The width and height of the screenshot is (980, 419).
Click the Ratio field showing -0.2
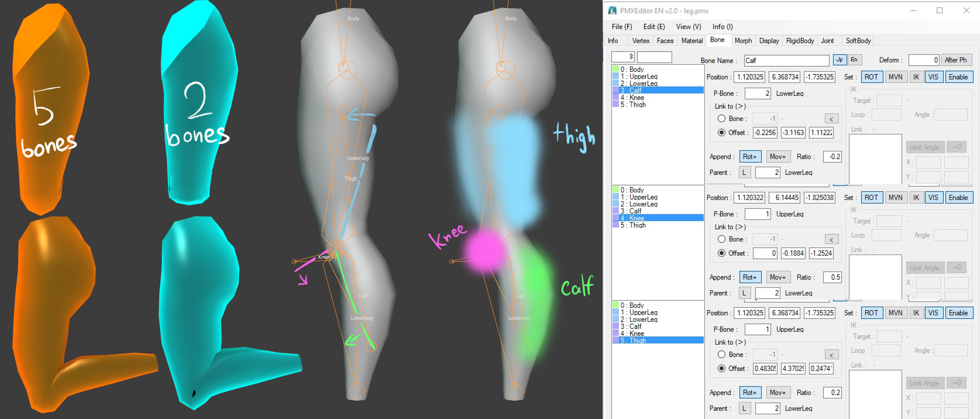tap(832, 156)
